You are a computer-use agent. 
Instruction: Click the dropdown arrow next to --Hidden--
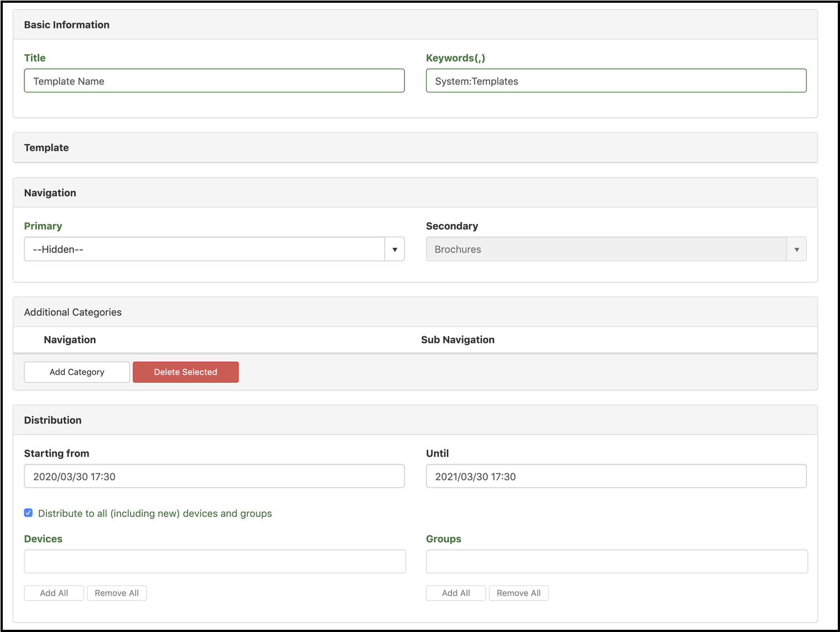tap(395, 249)
